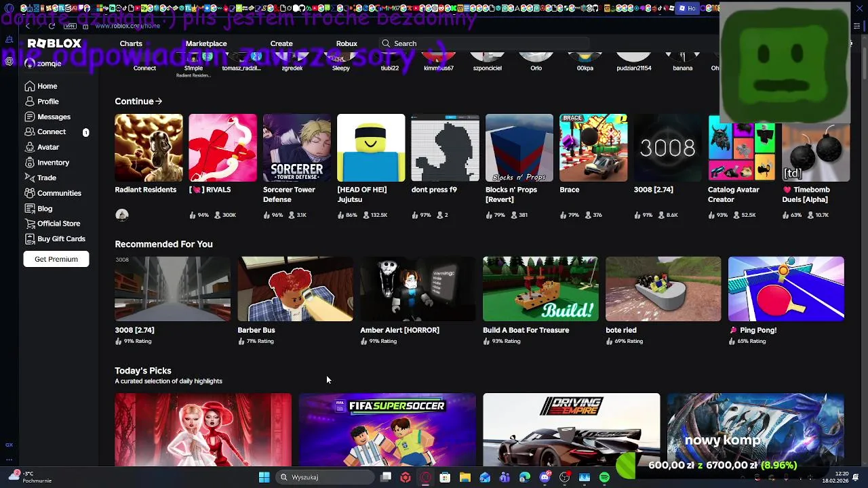Open Microsoft Store from the taskbar
This screenshot has height=488, width=868.
click(445, 477)
